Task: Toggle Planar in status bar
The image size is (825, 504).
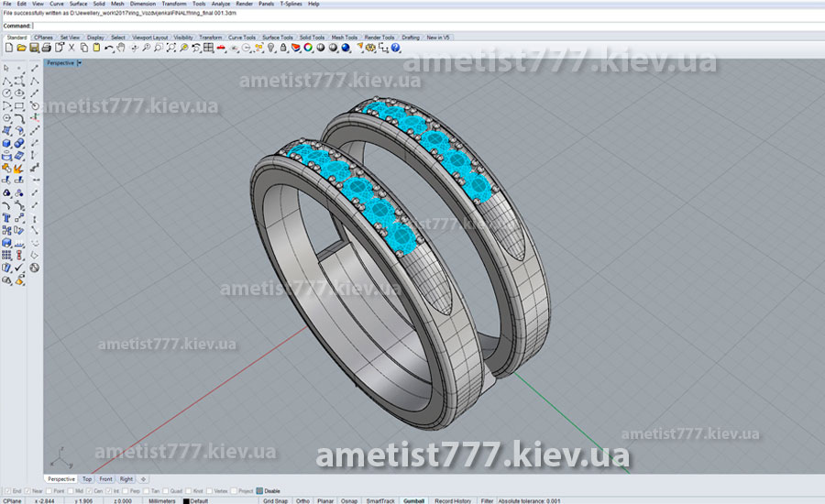Action: coord(325,501)
